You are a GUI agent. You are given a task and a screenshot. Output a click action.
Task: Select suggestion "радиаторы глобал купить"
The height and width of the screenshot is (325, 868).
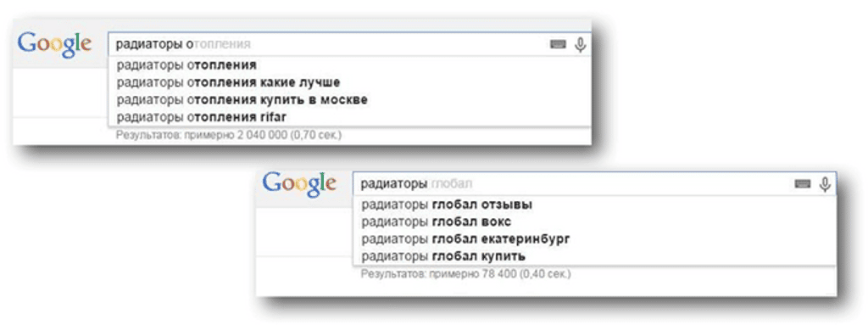(x=594, y=256)
